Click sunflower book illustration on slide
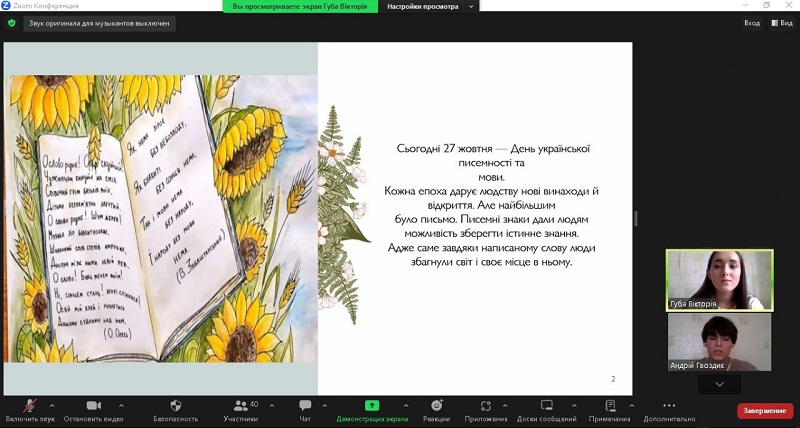 [x=161, y=218]
